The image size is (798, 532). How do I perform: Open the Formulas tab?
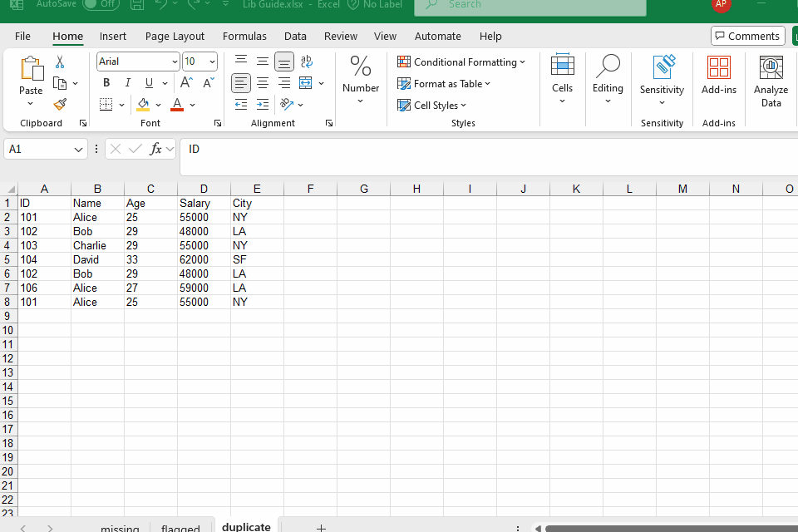coord(244,36)
